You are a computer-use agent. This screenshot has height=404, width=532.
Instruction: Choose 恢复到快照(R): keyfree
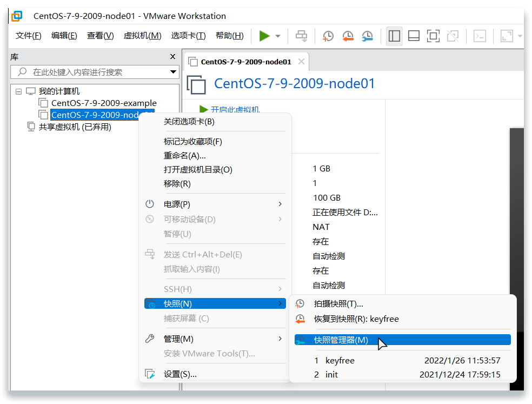tap(403, 319)
